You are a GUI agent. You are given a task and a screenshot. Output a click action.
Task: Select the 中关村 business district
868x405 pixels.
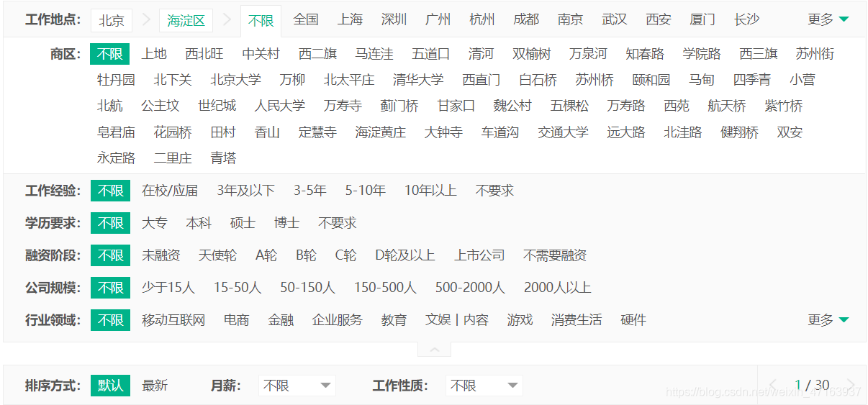pyautogui.click(x=261, y=54)
